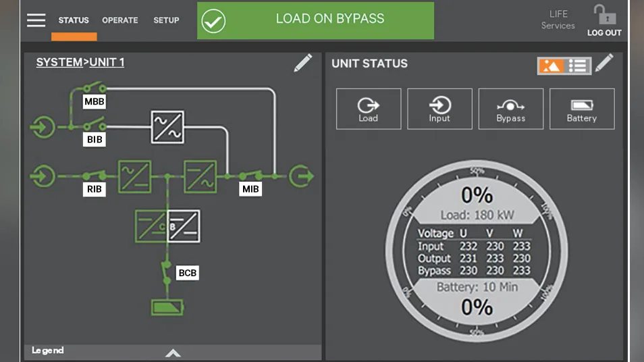Open the Battery status button
Screen dimensions: 644x362
(x=582, y=109)
